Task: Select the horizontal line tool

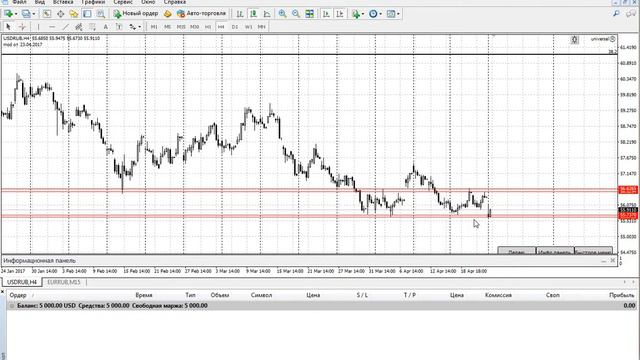Action: point(52,27)
